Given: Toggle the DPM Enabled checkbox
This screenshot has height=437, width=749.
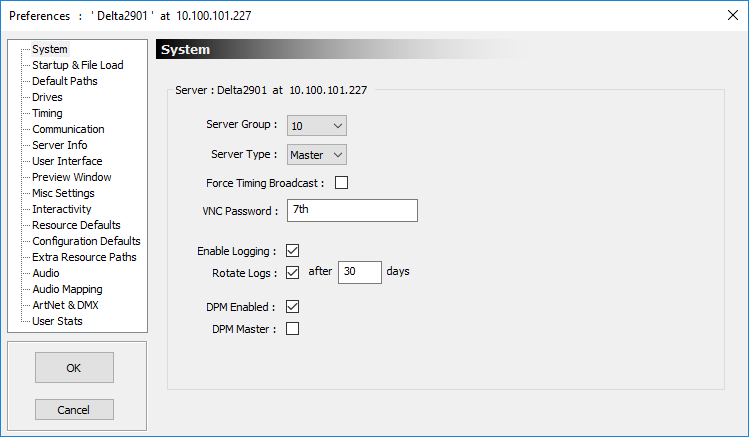Looking at the screenshot, I should coord(292,307).
